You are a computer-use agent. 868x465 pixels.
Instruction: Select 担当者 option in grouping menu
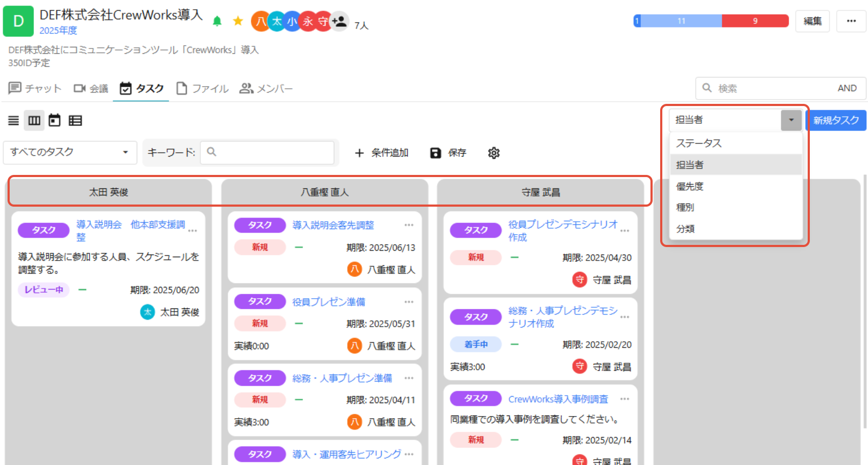point(736,165)
